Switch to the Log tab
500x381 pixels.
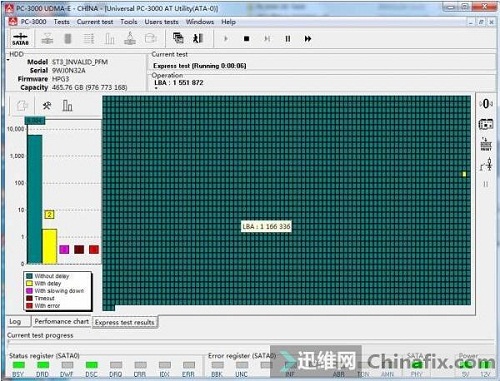click(x=15, y=321)
